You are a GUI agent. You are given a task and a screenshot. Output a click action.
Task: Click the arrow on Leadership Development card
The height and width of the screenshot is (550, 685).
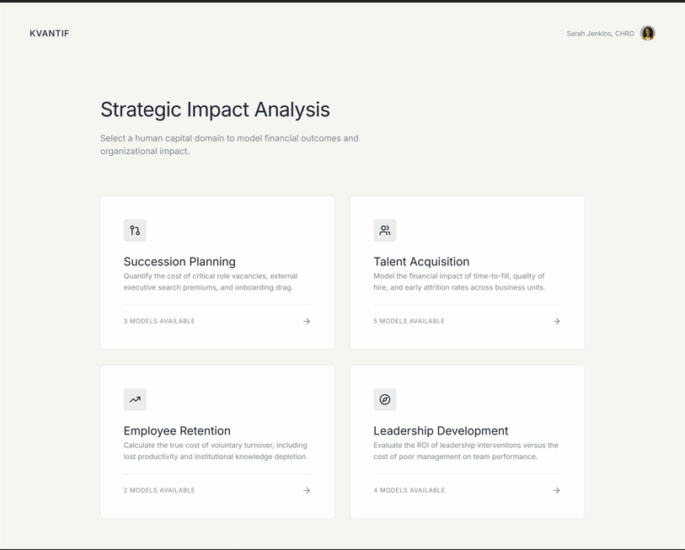557,490
